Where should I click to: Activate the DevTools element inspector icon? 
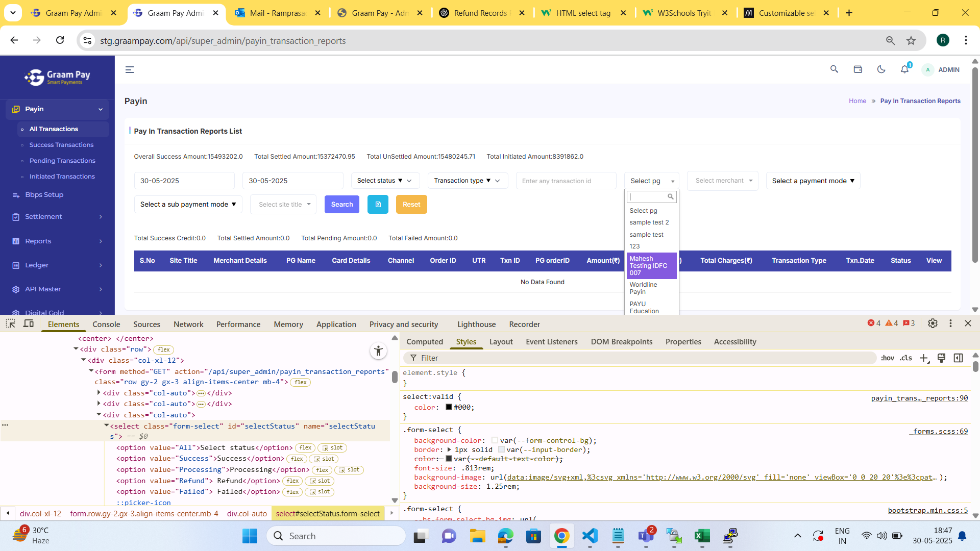pos(10,323)
